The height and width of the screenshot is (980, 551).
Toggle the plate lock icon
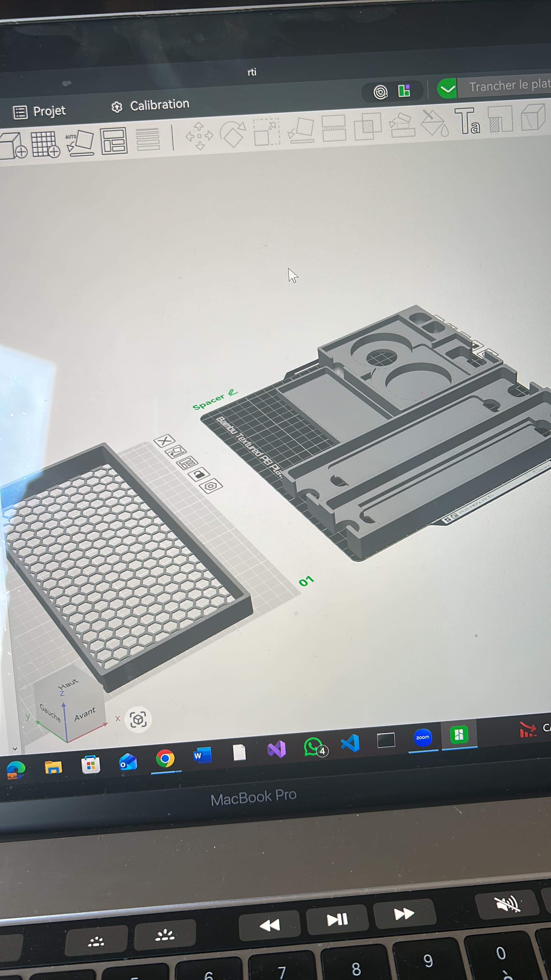click(x=199, y=474)
